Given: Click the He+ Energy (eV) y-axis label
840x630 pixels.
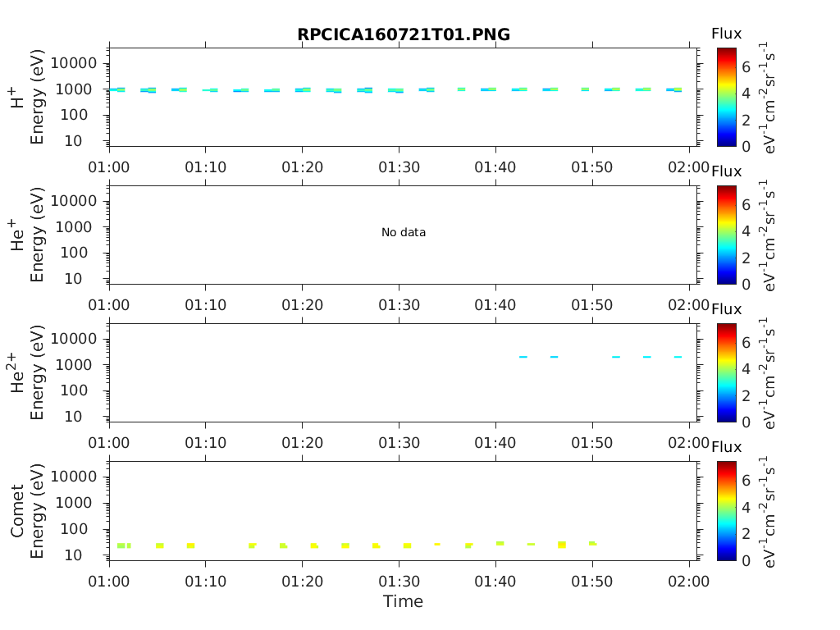Looking at the screenshot, I should (28, 235).
